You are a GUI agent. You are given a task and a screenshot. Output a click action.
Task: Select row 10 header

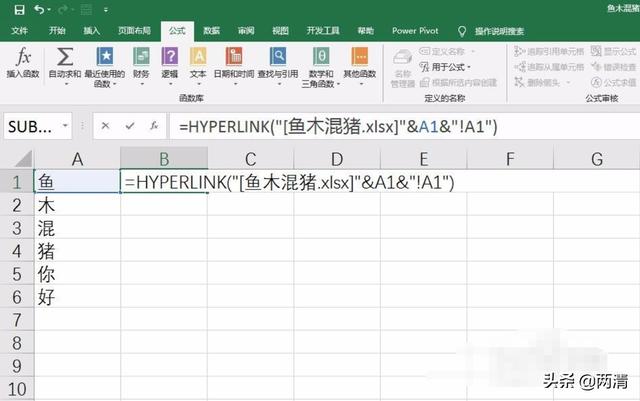pyautogui.click(x=17, y=389)
